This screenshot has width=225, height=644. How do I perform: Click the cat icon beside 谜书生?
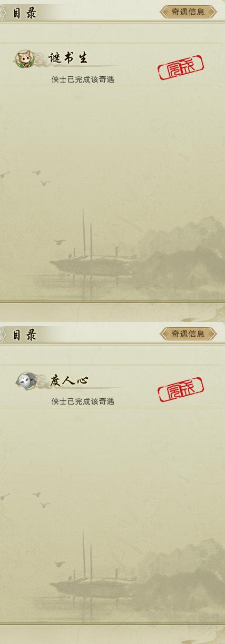click(x=23, y=58)
